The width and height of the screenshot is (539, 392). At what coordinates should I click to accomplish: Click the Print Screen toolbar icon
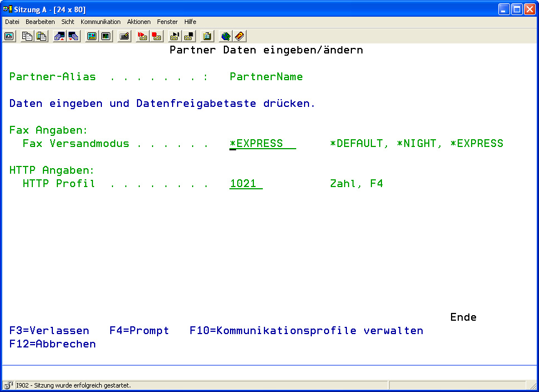coord(9,36)
